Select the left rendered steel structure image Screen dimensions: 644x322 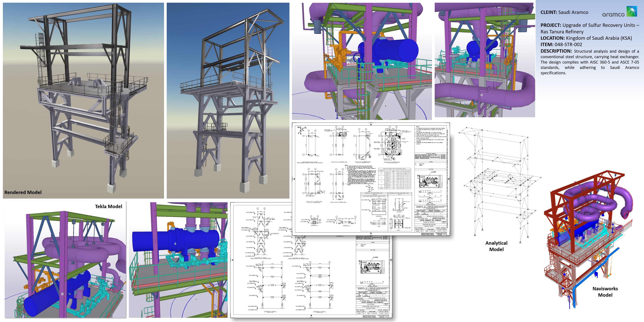pos(83,100)
